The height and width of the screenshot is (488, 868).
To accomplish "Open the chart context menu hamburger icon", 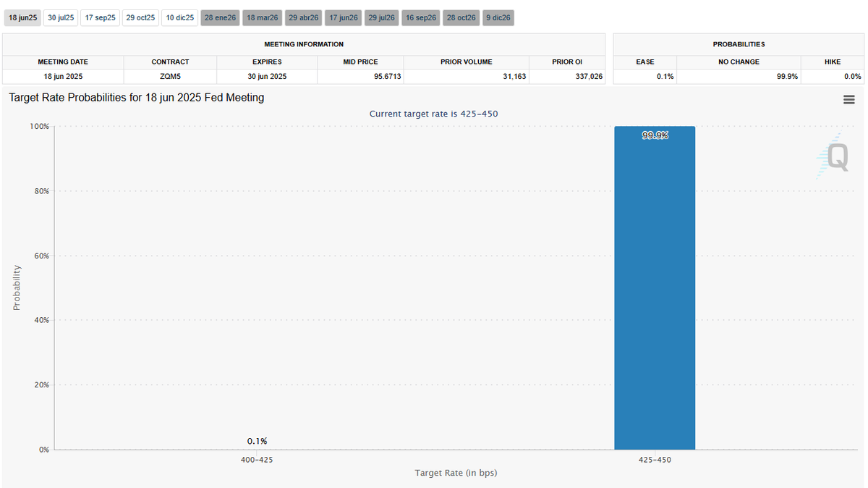I will (x=849, y=100).
